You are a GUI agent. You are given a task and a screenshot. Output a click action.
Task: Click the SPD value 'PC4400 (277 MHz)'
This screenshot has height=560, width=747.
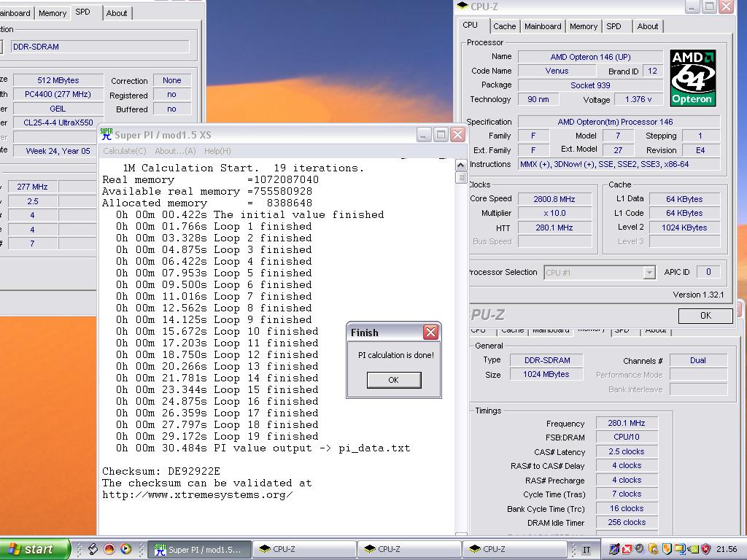pyautogui.click(x=58, y=94)
